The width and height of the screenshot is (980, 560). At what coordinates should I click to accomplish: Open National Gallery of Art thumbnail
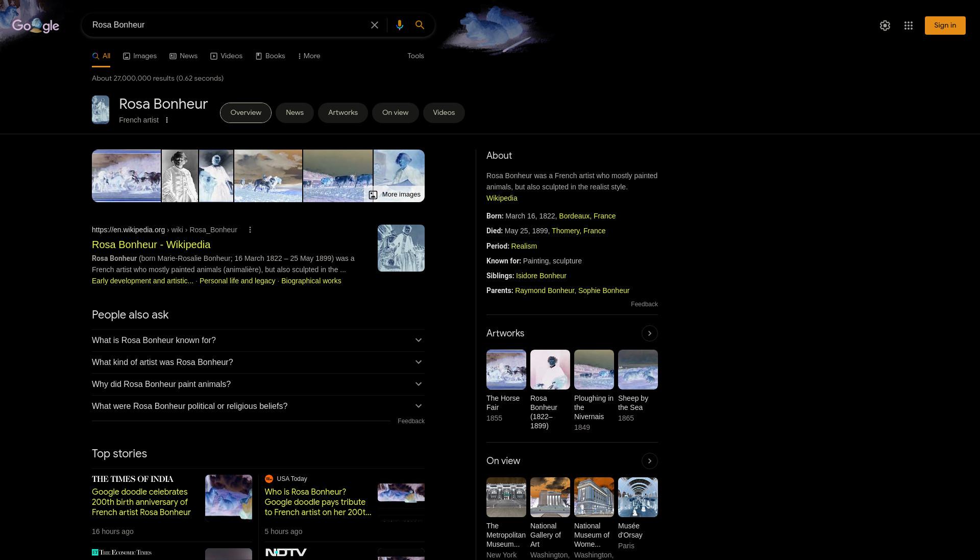(x=550, y=497)
